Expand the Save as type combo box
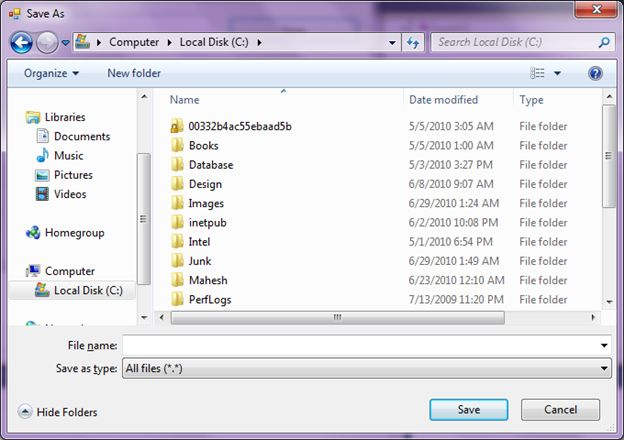 pos(366,369)
